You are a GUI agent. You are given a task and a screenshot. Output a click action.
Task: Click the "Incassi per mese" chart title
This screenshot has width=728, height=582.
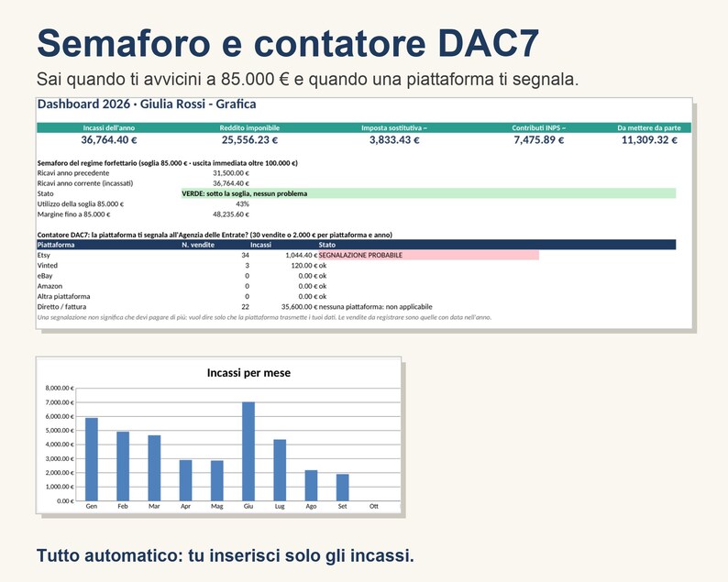tap(248, 373)
